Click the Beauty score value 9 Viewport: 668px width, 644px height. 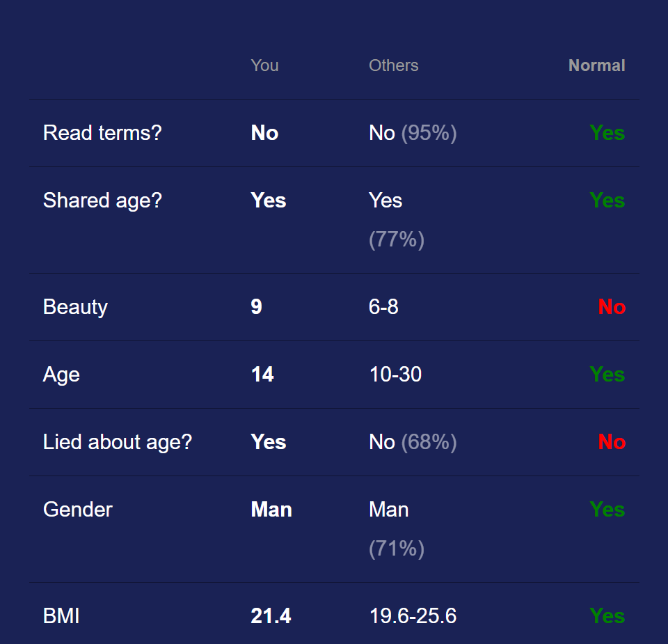point(257,307)
